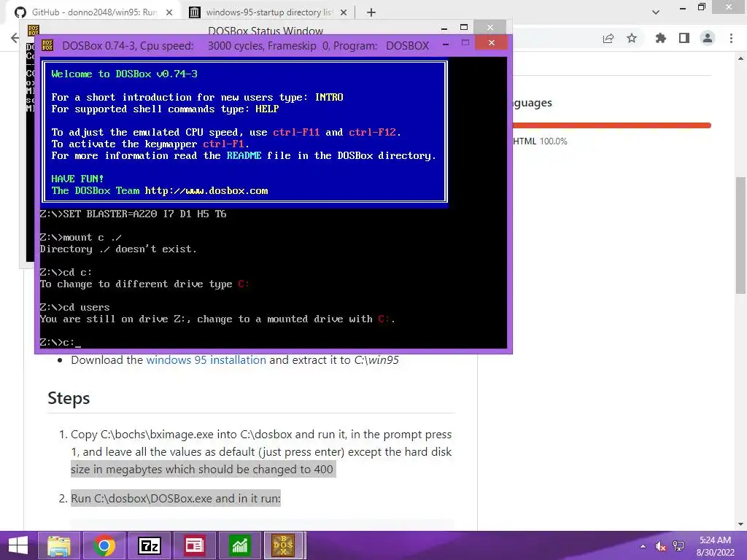Switch to the GitHub donno2048/win95 tab
This screenshot has height=560, width=747.
pos(94,12)
